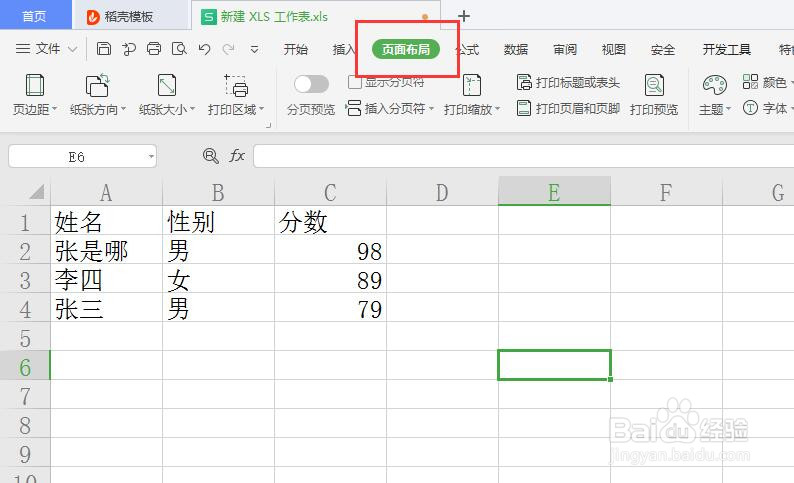This screenshot has height=483, width=794.
Task: Click 插入分页符 insert page break
Action: coord(389,108)
